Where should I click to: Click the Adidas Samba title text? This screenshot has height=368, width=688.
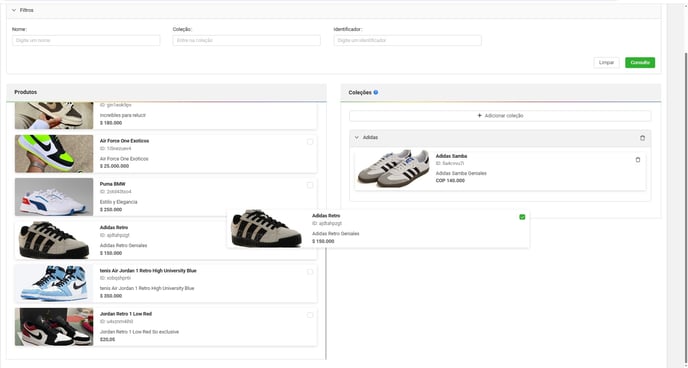[451, 156]
